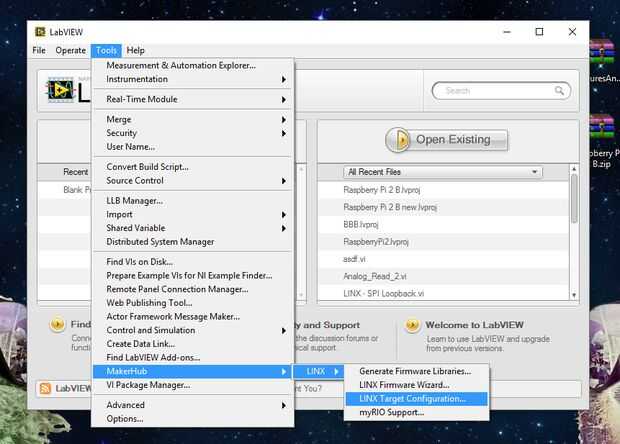Open asdf.vi recent file
Viewport: 620px width, 444px height.
coord(443,259)
